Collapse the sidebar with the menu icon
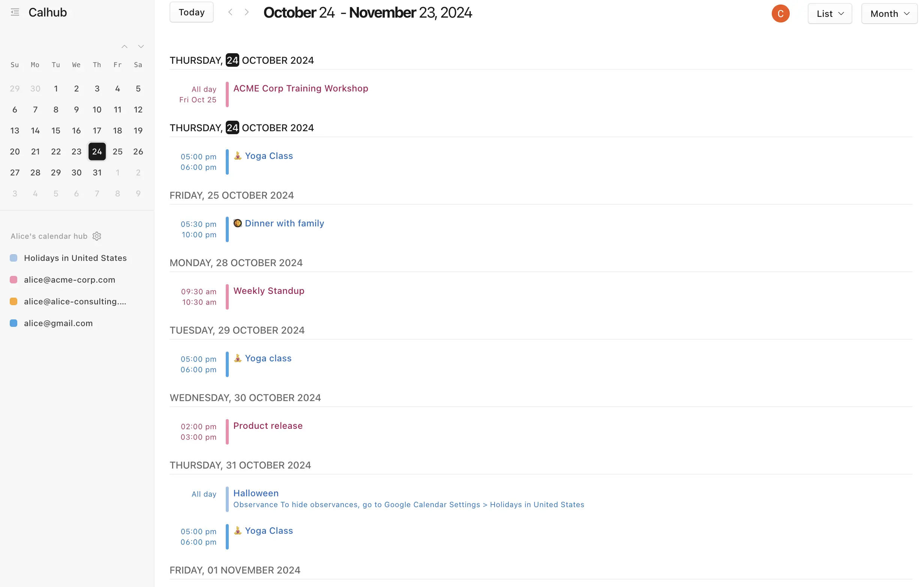Viewport: 924px width, 587px height. click(15, 12)
